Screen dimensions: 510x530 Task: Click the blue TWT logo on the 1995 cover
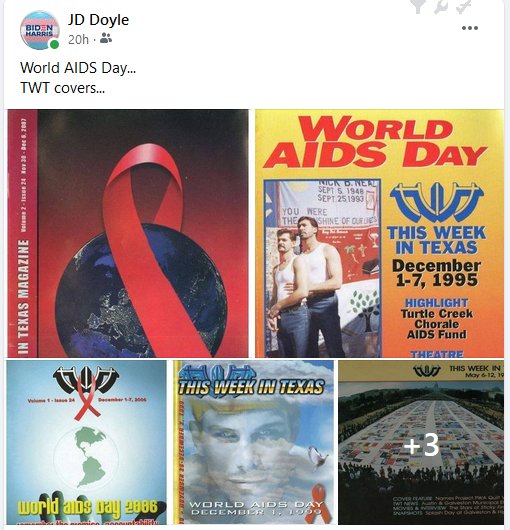[x=437, y=203]
